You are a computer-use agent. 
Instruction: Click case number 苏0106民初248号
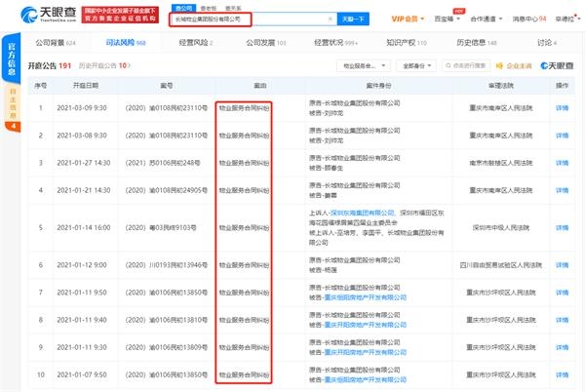[163, 163]
